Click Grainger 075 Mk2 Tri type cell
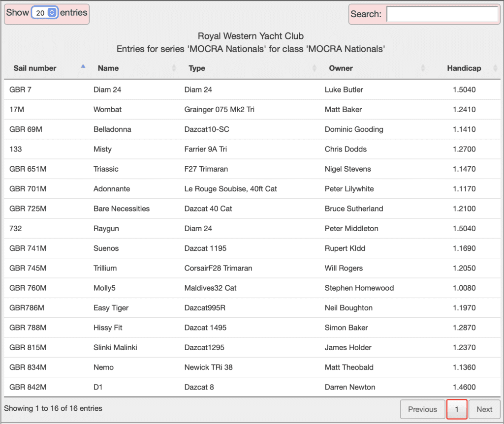The image size is (504, 424). [219, 110]
